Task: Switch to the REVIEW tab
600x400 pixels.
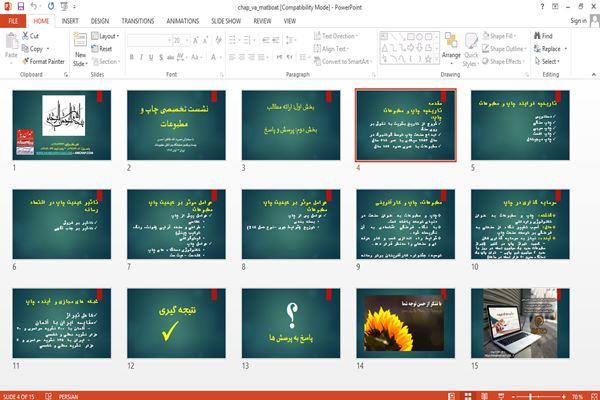Action: [262, 21]
